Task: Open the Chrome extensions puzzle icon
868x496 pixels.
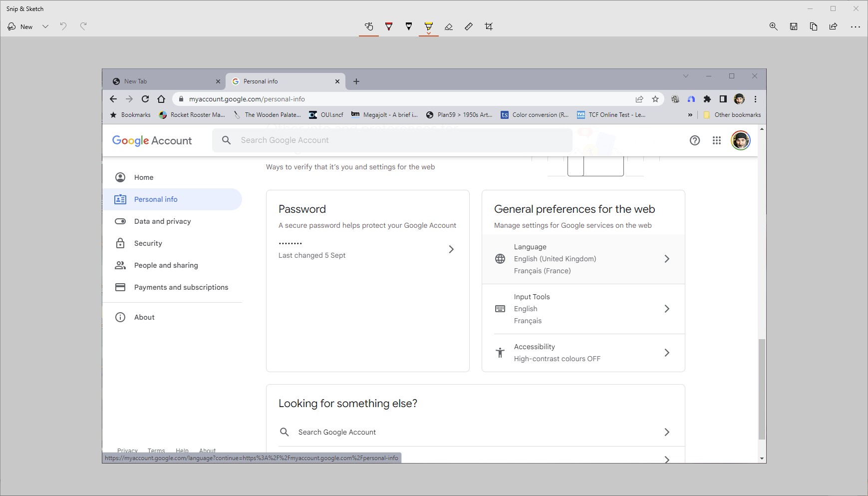Action: 707,99
